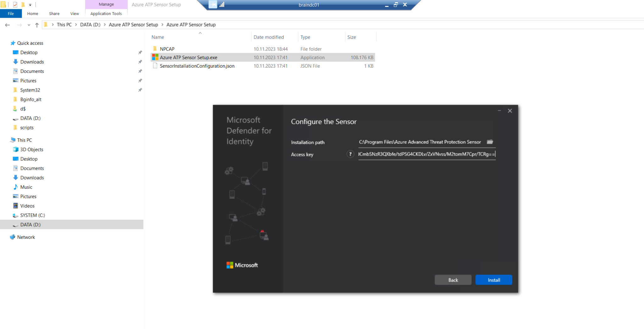Switch to the View ribbon tab

pos(74,14)
